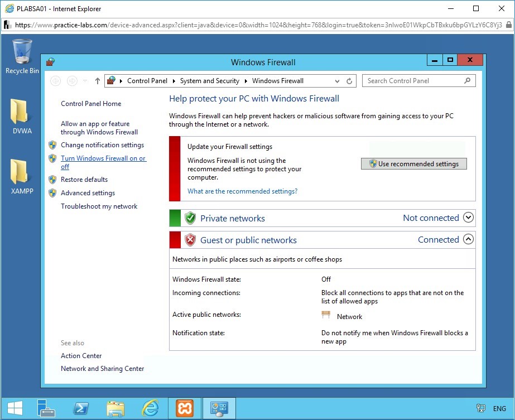Click the red shield beside Guest or public networks
The image size is (515, 420).
[190, 240]
